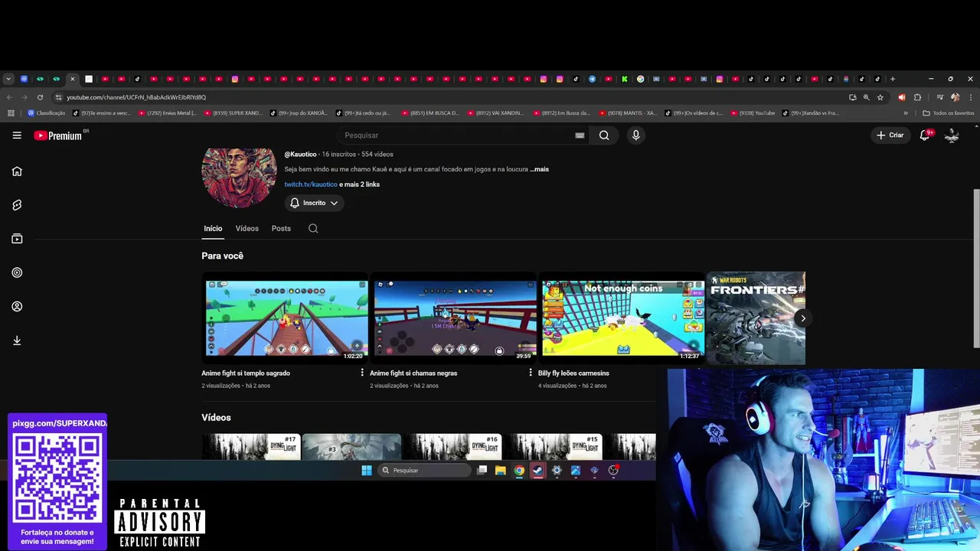
Task: Bookmark this page with the star
Action: [x=880, y=97]
